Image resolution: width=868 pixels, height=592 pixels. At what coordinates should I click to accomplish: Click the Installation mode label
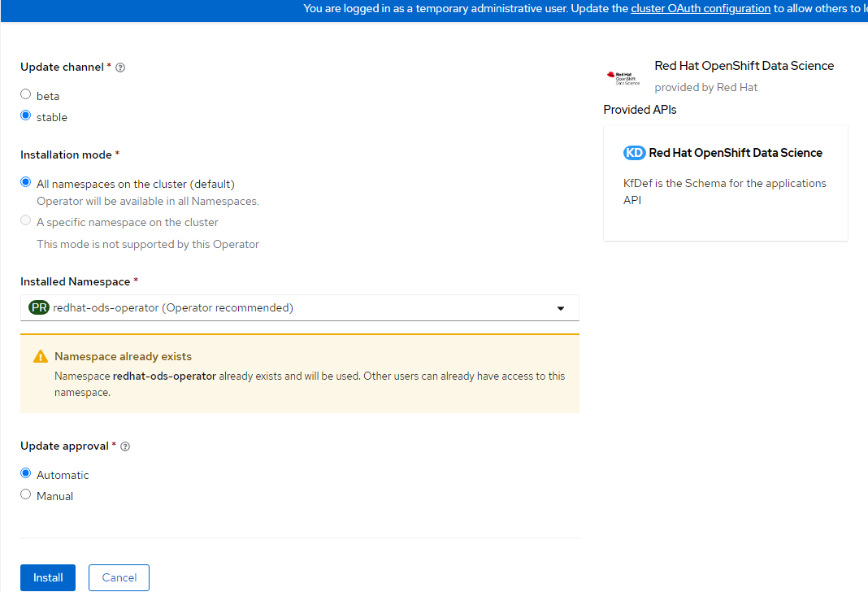[66, 155]
